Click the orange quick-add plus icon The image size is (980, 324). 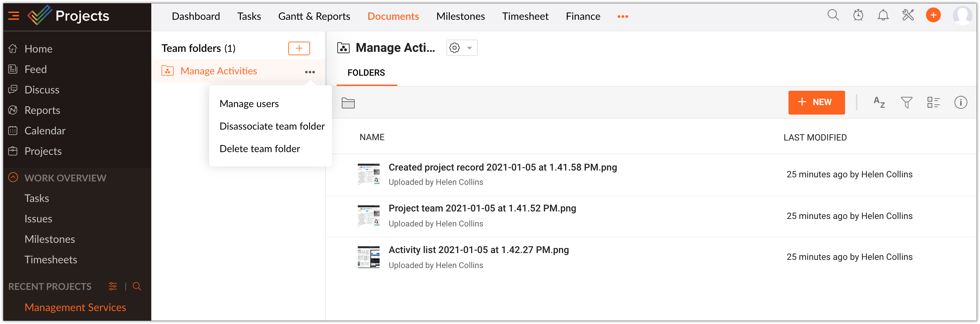tap(933, 16)
